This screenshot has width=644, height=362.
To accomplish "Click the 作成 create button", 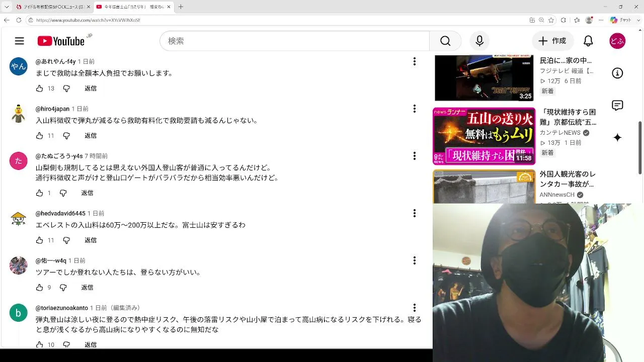I will [x=552, y=41].
